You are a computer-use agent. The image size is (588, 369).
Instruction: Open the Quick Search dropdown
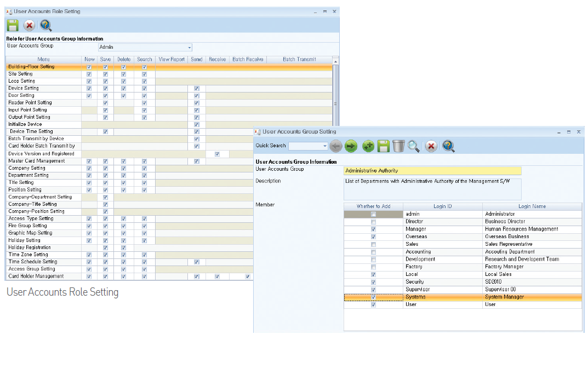324,146
